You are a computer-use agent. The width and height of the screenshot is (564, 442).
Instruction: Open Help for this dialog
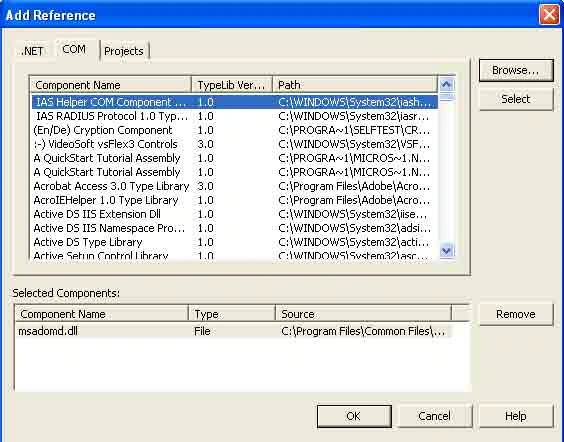515,416
